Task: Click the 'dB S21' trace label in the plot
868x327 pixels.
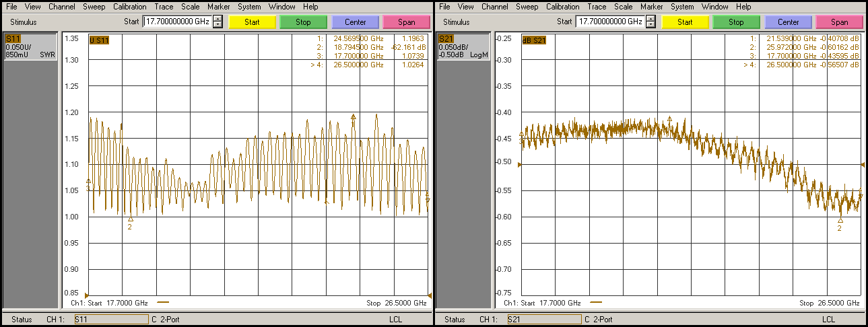Action: click(x=534, y=40)
